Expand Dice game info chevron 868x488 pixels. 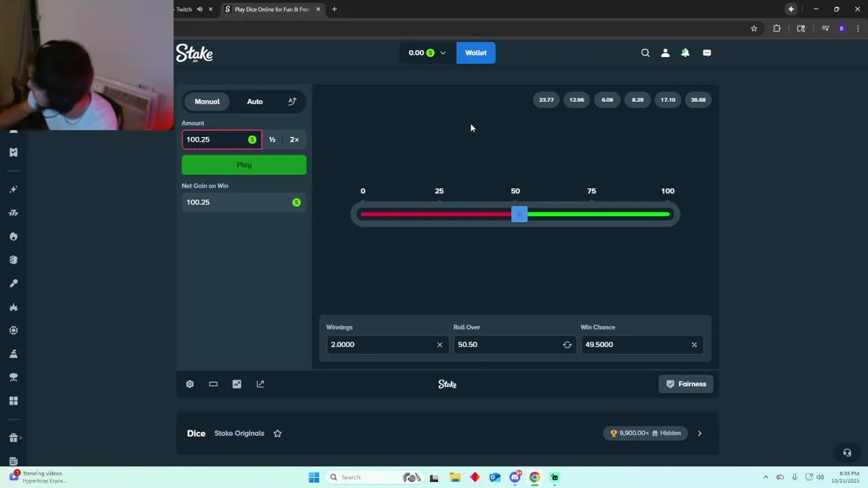(700, 433)
